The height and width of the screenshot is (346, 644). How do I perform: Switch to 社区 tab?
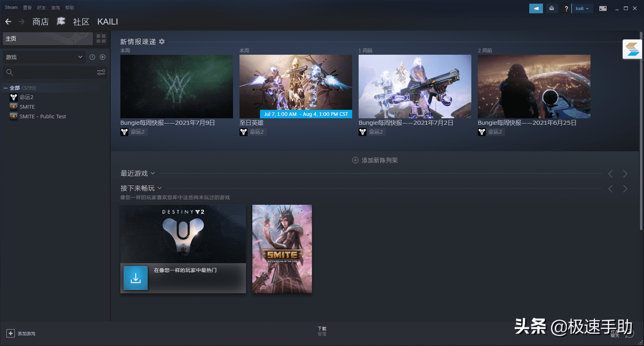coord(81,22)
